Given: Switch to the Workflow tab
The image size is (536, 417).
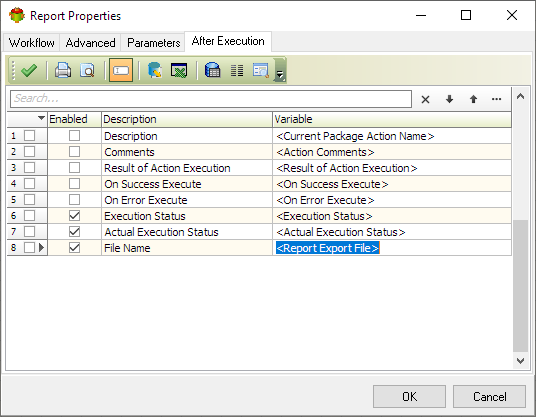Looking at the screenshot, I should [31, 43].
